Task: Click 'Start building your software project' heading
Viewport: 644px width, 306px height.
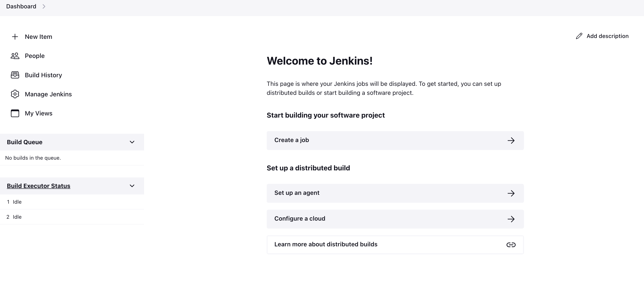Action: tap(325, 115)
